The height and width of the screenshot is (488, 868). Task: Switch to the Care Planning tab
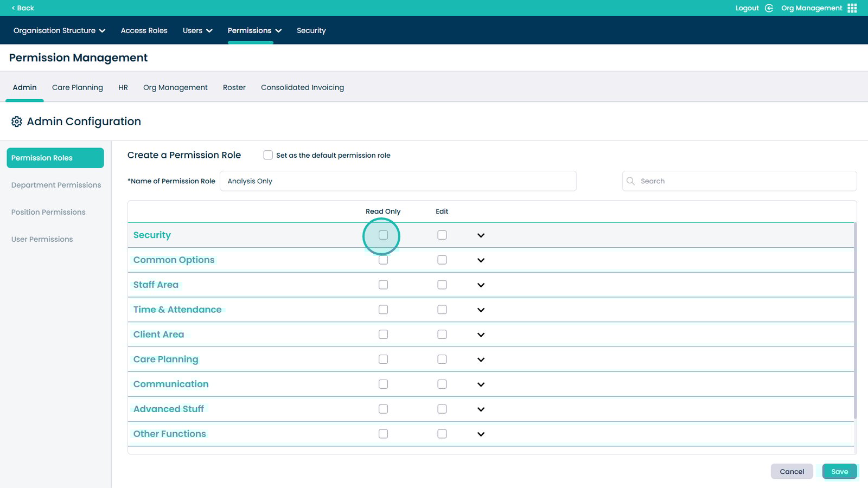click(x=78, y=87)
